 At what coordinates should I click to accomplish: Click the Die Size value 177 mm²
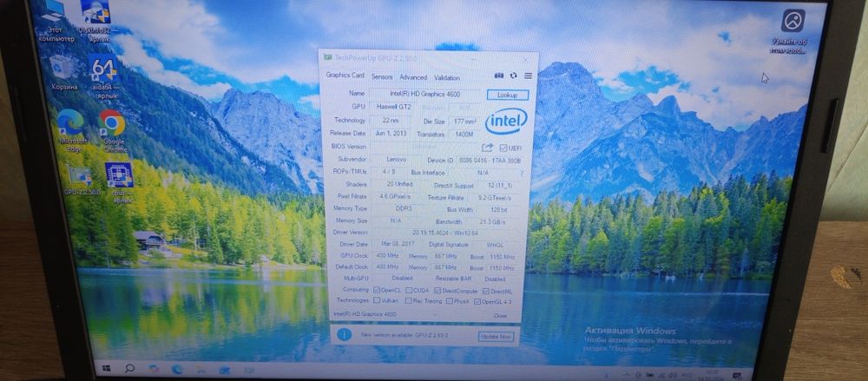pyautogui.click(x=465, y=122)
